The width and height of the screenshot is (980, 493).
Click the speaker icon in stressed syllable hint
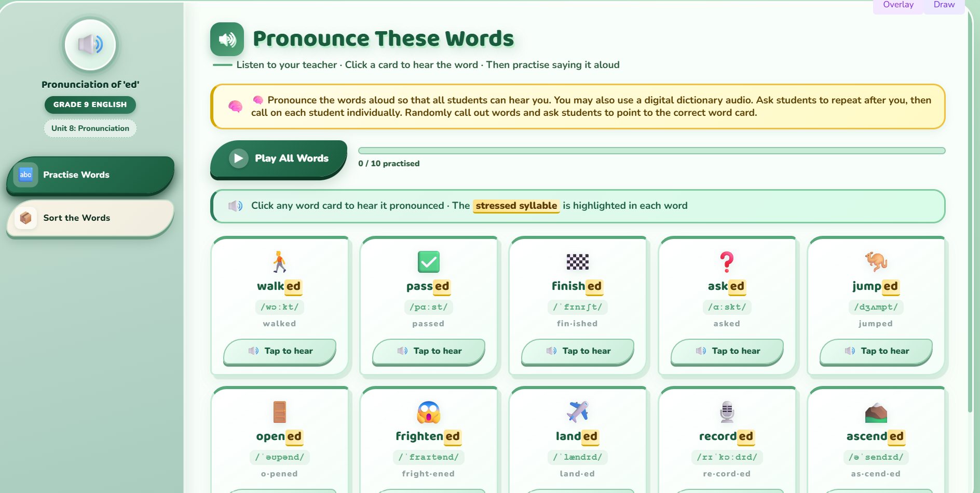235,206
